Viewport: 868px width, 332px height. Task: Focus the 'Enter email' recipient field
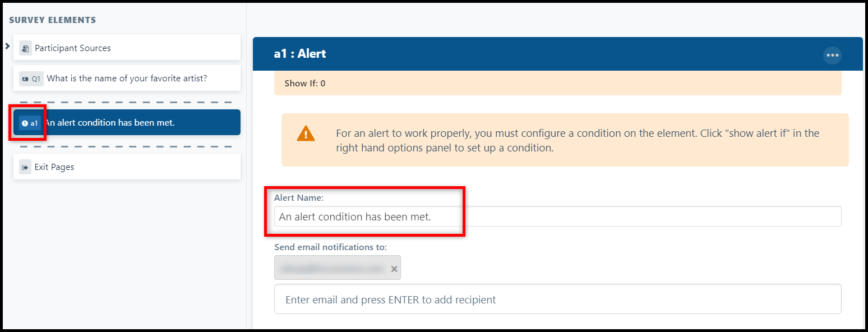coord(557,299)
